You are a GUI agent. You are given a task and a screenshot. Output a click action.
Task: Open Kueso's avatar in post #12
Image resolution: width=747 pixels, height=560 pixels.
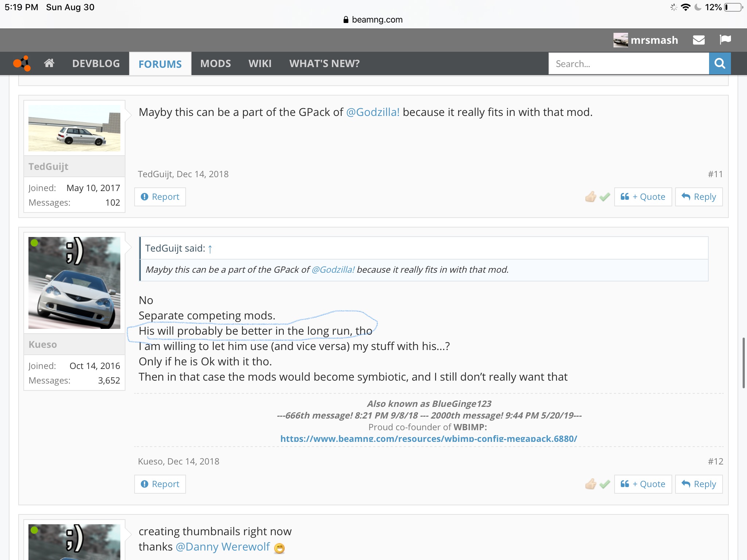pyautogui.click(x=74, y=283)
